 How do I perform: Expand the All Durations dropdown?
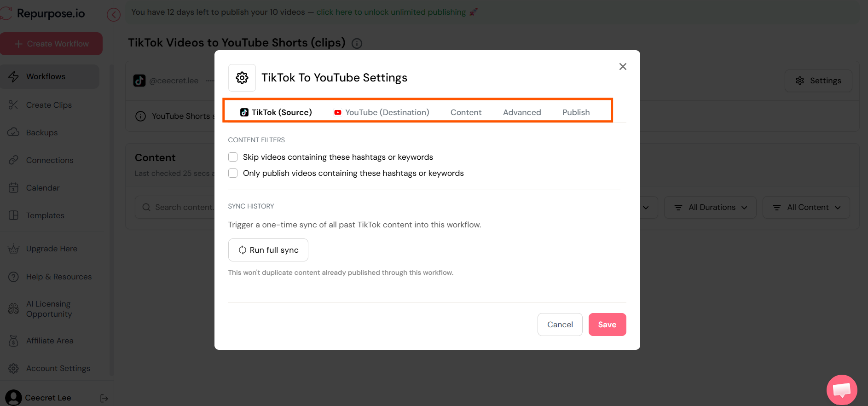tap(710, 207)
